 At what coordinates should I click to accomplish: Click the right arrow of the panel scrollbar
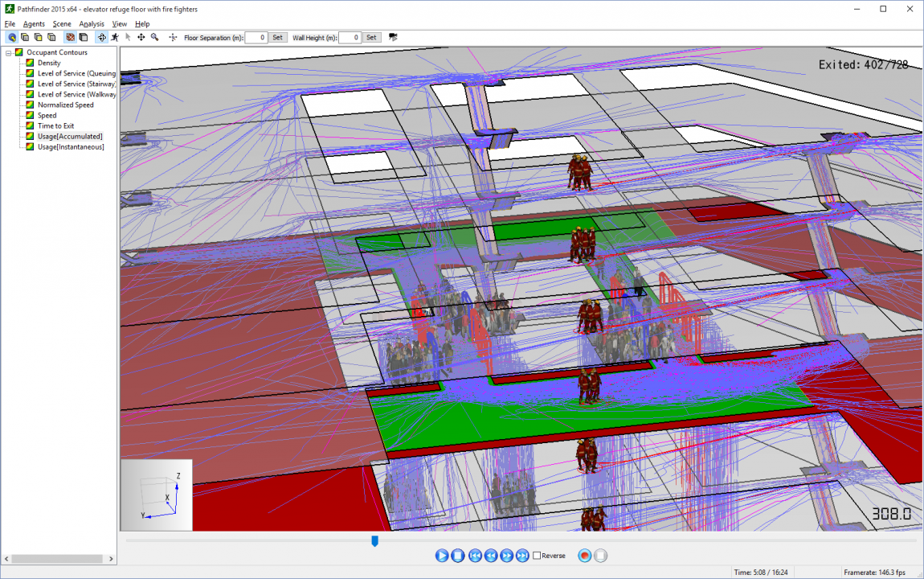[111, 559]
